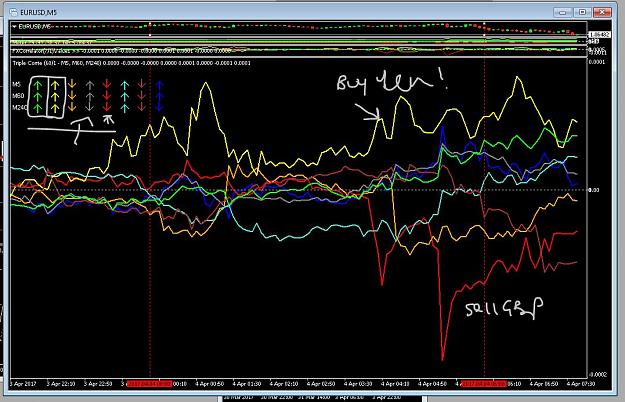This screenshot has width=625, height=402.
Task: Select the green arrow in the M5 row
Action: (37, 84)
